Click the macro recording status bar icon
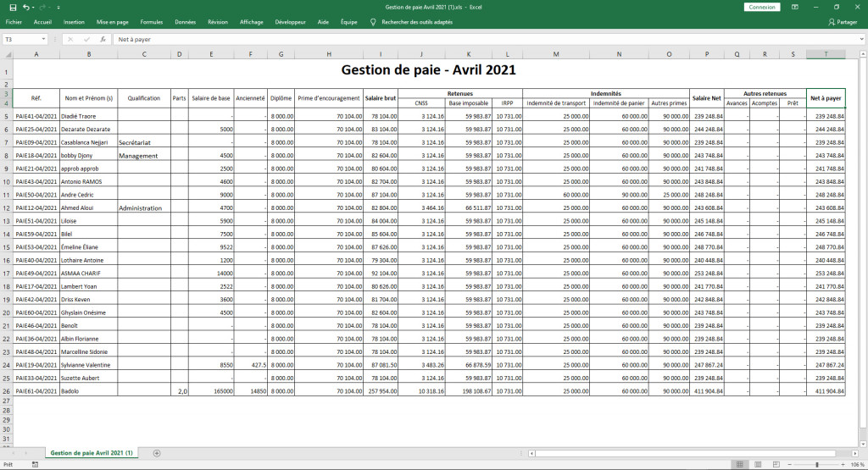The height and width of the screenshot is (470, 868). [35, 464]
